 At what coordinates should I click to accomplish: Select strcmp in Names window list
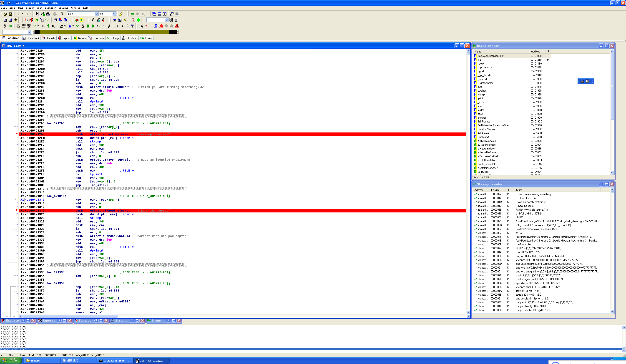481,95
